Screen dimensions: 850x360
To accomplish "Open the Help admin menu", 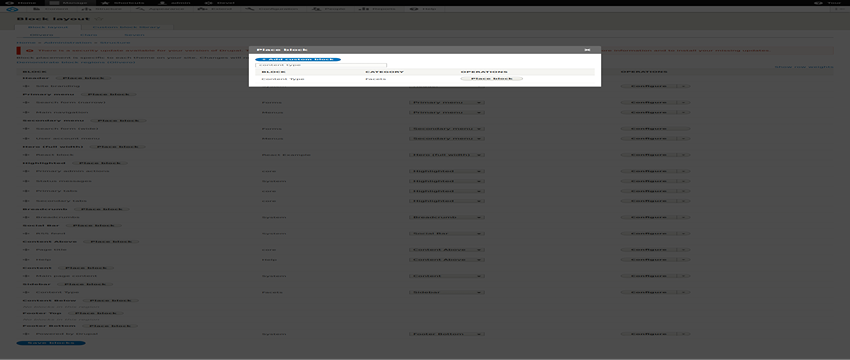I will (x=423, y=9).
